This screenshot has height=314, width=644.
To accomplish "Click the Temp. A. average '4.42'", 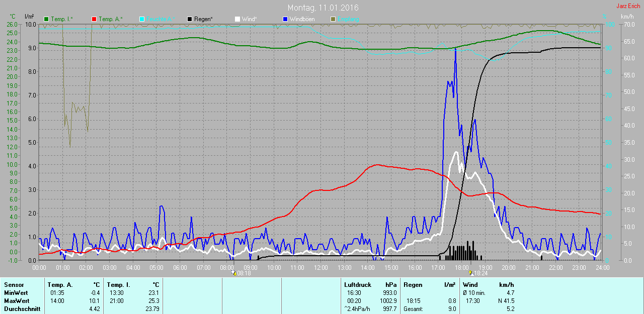I will coord(94,309).
